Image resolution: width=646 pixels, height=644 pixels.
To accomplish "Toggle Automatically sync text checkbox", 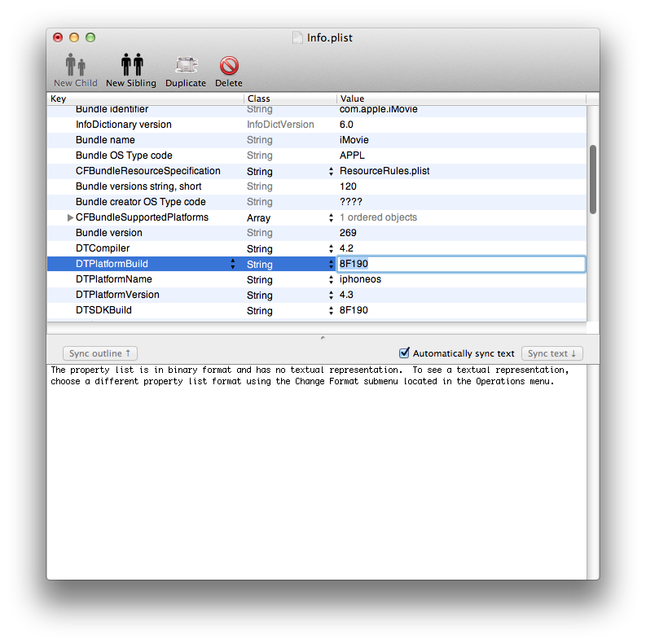I will (x=404, y=353).
